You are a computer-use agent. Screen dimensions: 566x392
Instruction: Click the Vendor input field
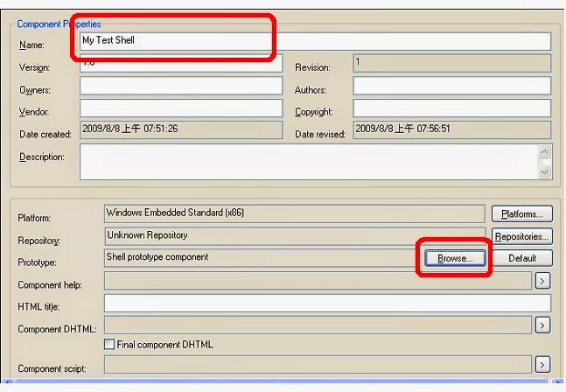pyautogui.click(x=181, y=108)
